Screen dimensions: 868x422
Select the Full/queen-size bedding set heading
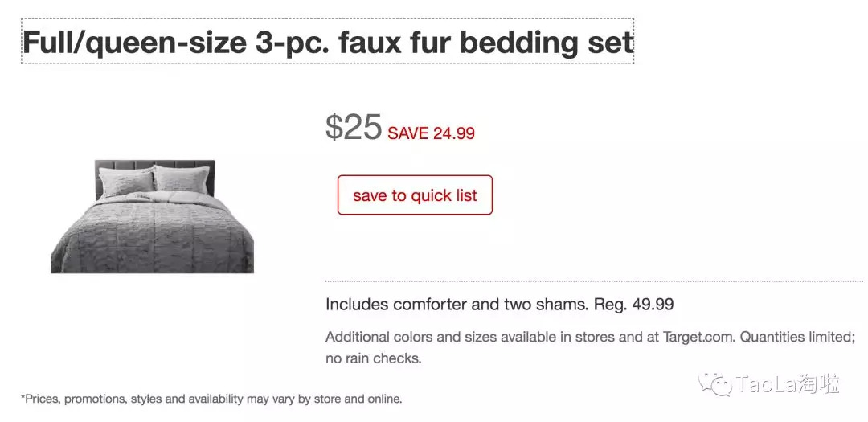tap(327, 42)
